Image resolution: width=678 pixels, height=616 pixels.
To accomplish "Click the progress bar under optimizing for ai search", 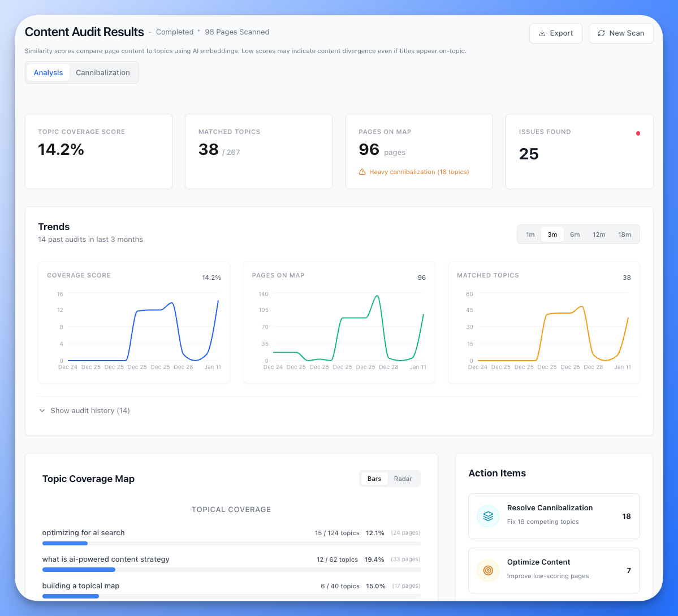I will pyautogui.click(x=231, y=543).
